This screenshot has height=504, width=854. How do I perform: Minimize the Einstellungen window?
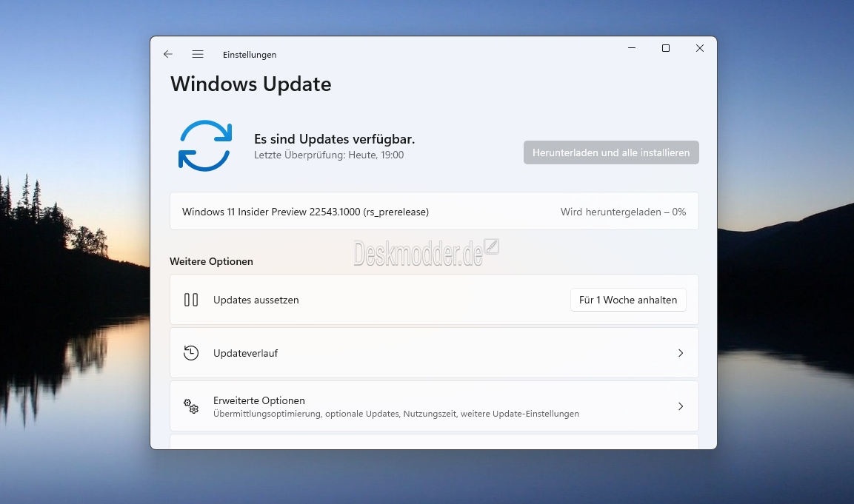(x=632, y=48)
